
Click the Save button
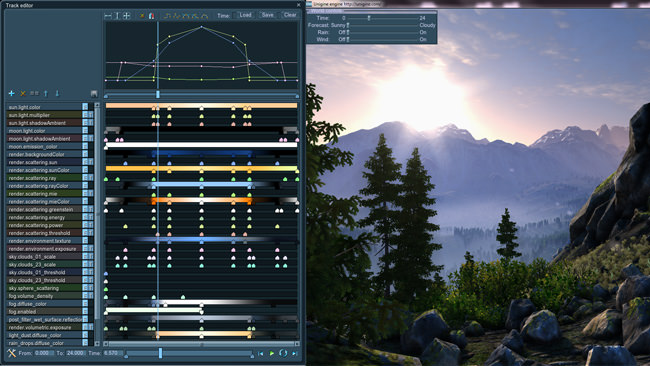268,15
